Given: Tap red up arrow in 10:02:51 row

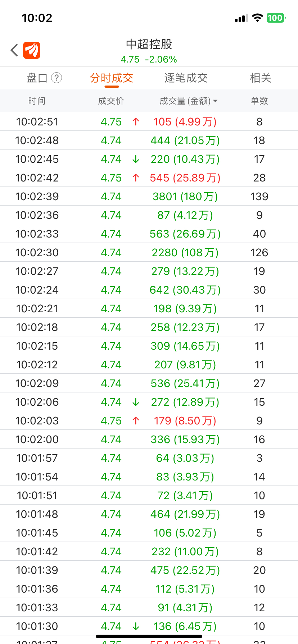Looking at the screenshot, I should tap(136, 122).
